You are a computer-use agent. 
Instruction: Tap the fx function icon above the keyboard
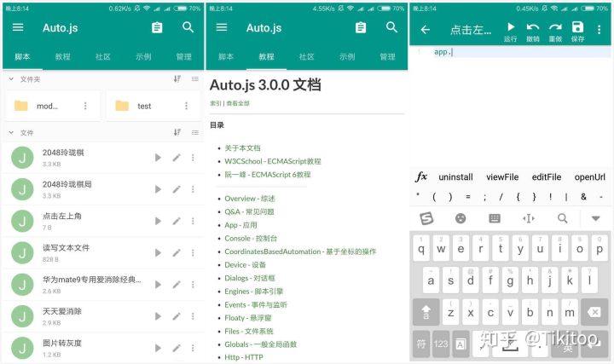pyautogui.click(x=421, y=177)
